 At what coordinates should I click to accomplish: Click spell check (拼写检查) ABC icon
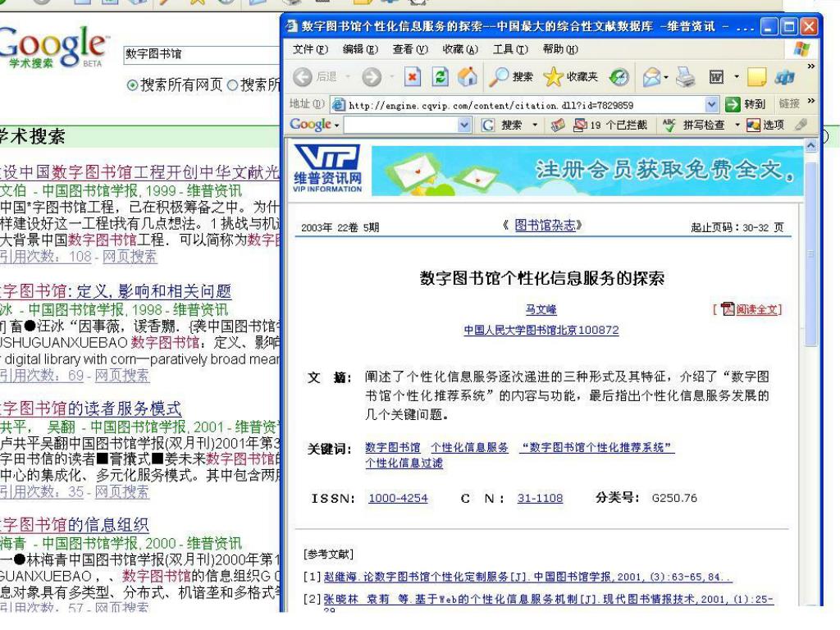[x=669, y=125]
